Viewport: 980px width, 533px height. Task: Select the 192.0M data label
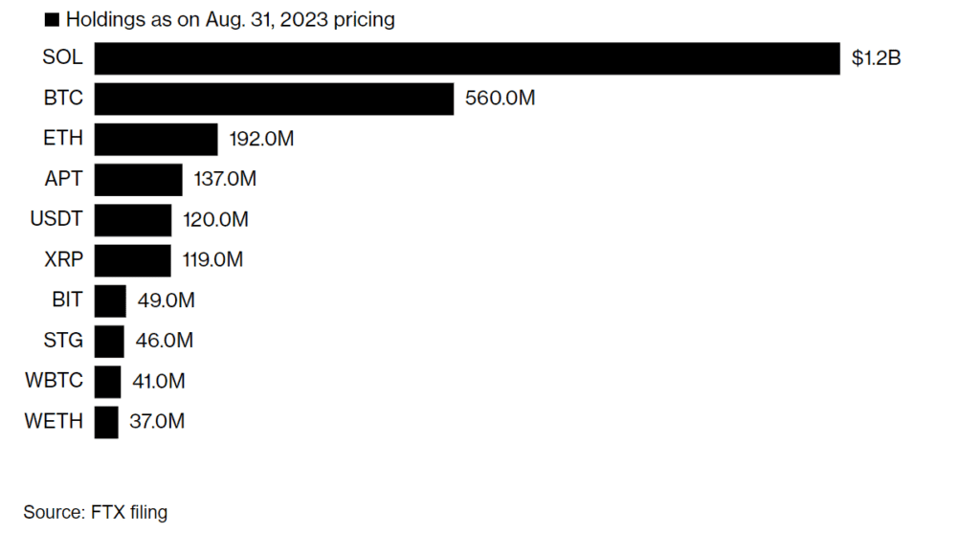[261, 139]
